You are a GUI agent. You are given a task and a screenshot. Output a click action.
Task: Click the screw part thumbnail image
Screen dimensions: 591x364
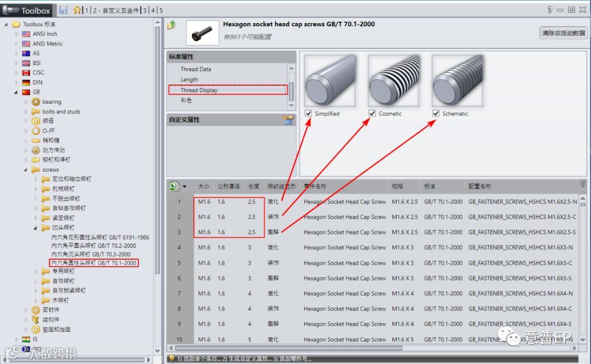[x=202, y=33]
